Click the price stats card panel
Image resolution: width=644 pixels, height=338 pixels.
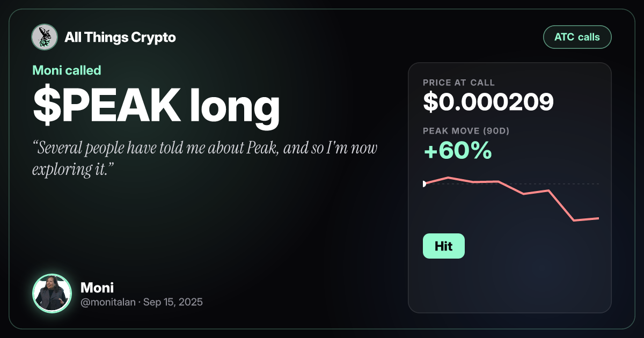(x=510, y=188)
